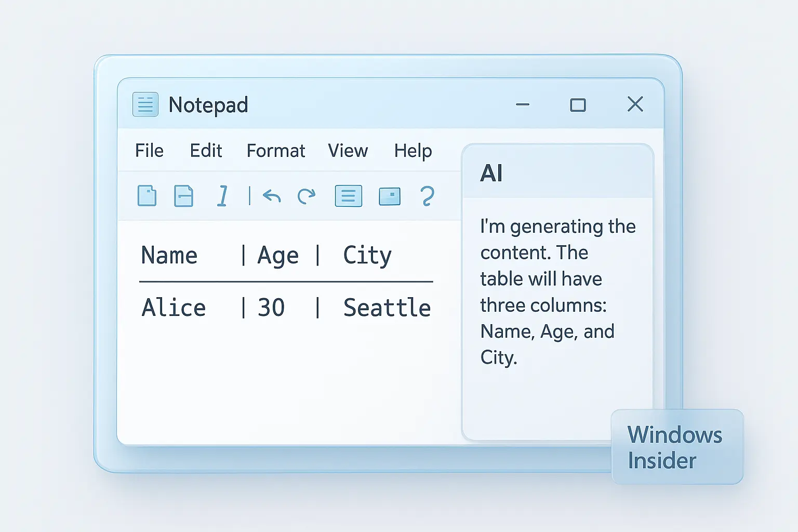The image size is (798, 532).
Task: Open help via the question mark icon
Action: coord(427,196)
